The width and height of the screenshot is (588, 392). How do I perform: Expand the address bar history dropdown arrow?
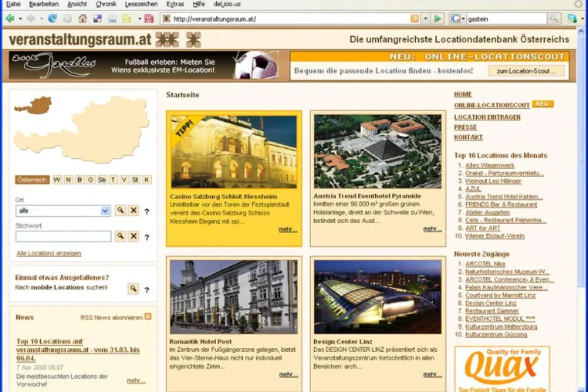coord(426,19)
